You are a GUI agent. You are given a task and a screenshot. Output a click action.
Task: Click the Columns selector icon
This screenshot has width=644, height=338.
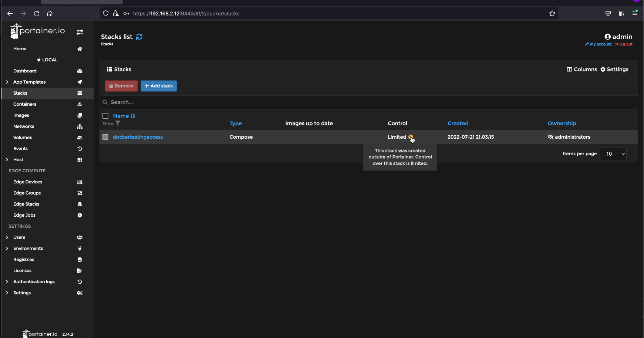tap(569, 69)
